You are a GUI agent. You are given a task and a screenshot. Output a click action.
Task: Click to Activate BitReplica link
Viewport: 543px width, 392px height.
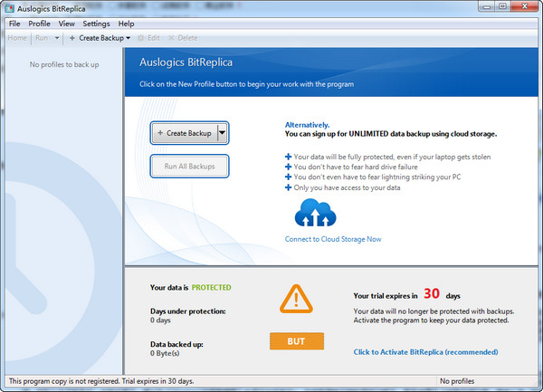(425, 352)
